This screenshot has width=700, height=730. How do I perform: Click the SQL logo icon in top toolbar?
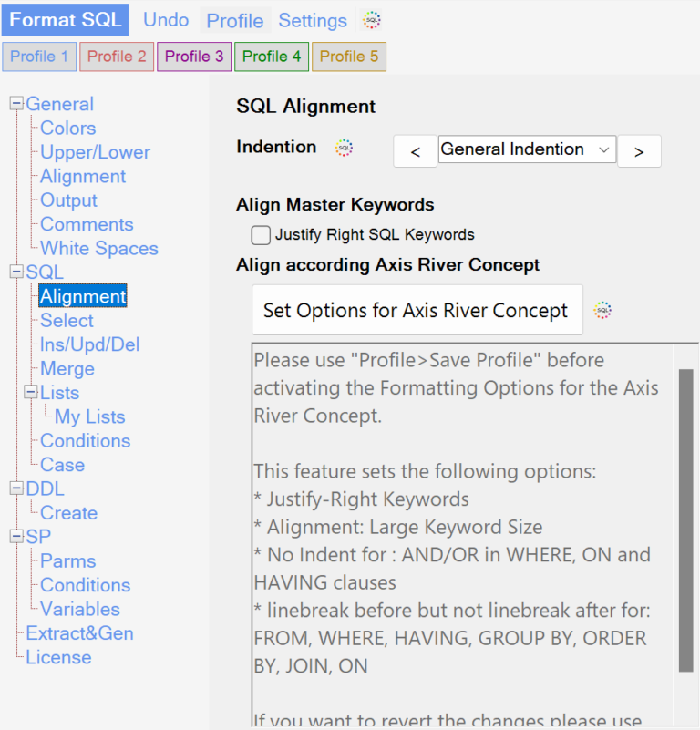click(x=371, y=20)
